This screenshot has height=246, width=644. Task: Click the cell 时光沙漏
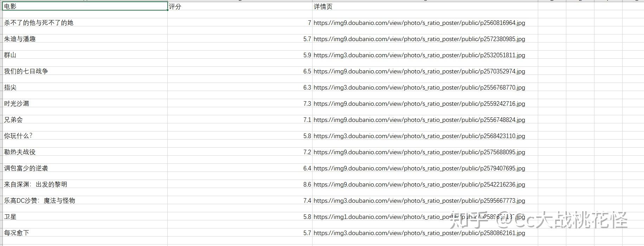(x=85, y=103)
